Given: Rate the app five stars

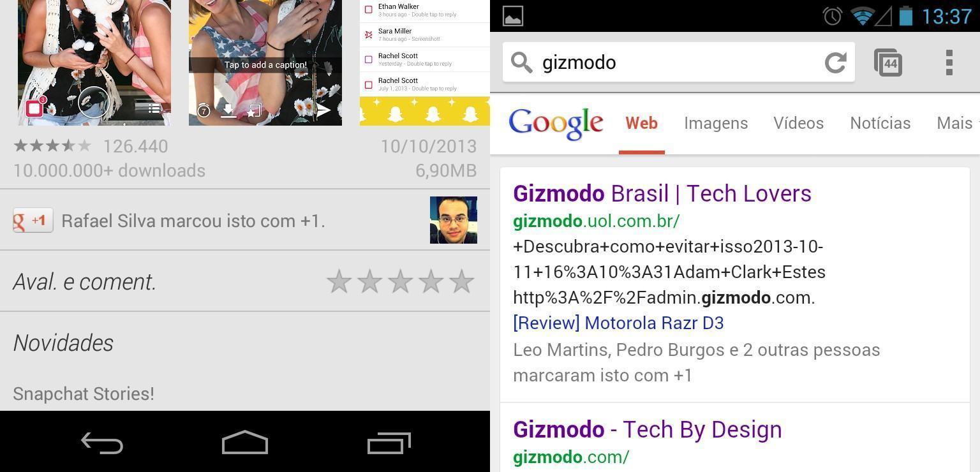Looking at the screenshot, I should point(461,281).
